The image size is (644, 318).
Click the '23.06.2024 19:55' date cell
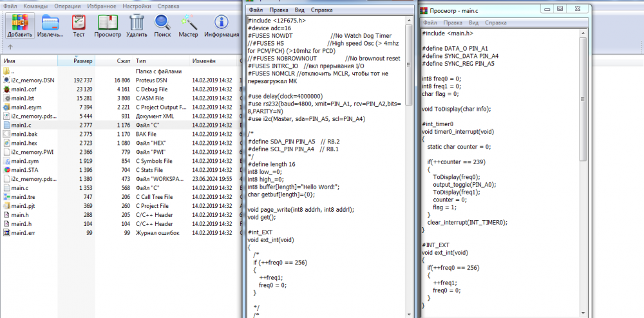click(x=212, y=179)
